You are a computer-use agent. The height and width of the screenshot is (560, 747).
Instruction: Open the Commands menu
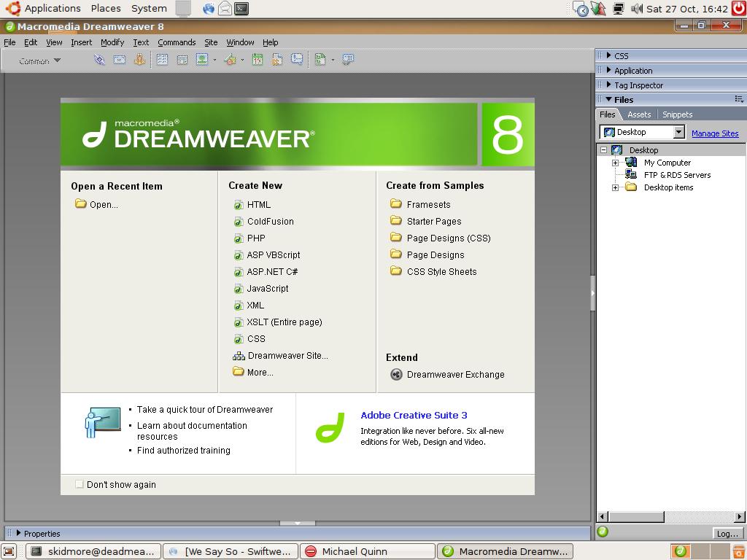tap(177, 42)
